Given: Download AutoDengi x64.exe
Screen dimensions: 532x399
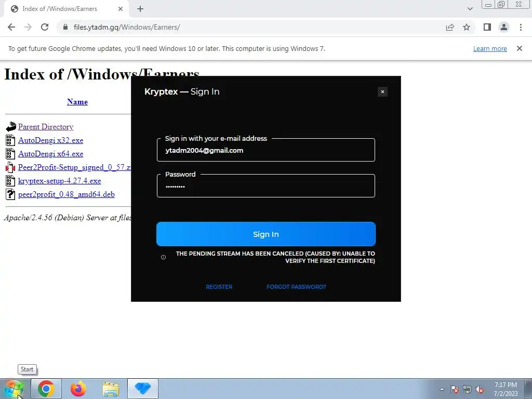Looking at the screenshot, I should click(50, 154).
